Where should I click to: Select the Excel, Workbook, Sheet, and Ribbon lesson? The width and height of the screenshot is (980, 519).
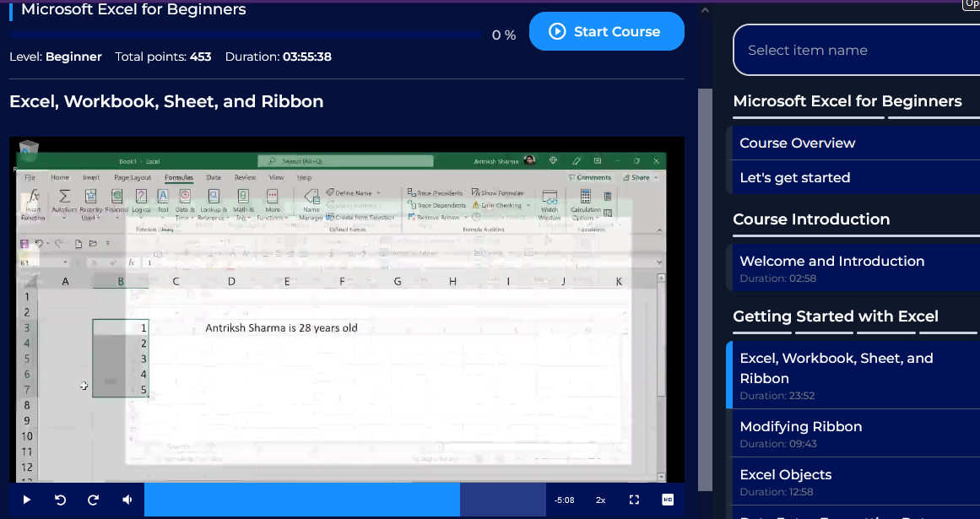(855, 376)
